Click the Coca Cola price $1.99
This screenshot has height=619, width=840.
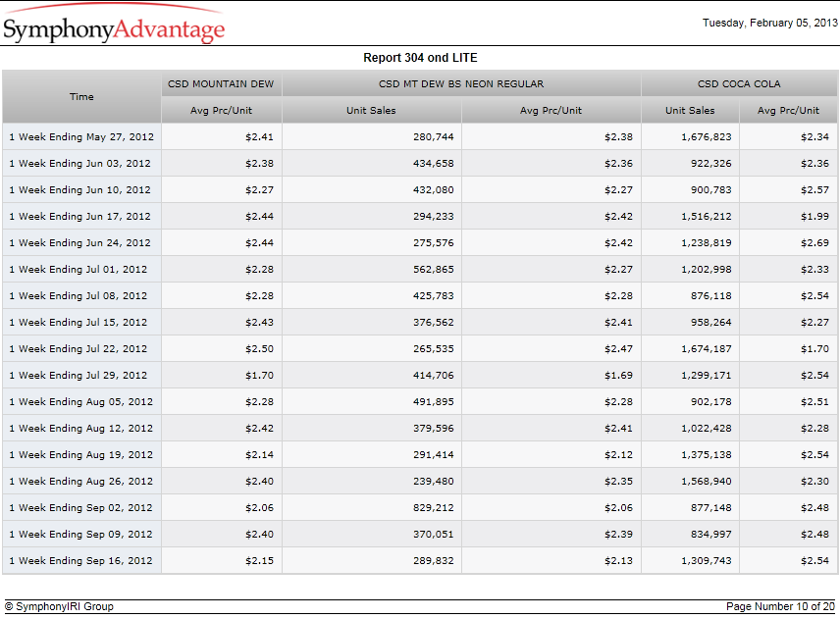pyautogui.click(x=814, y=217)
